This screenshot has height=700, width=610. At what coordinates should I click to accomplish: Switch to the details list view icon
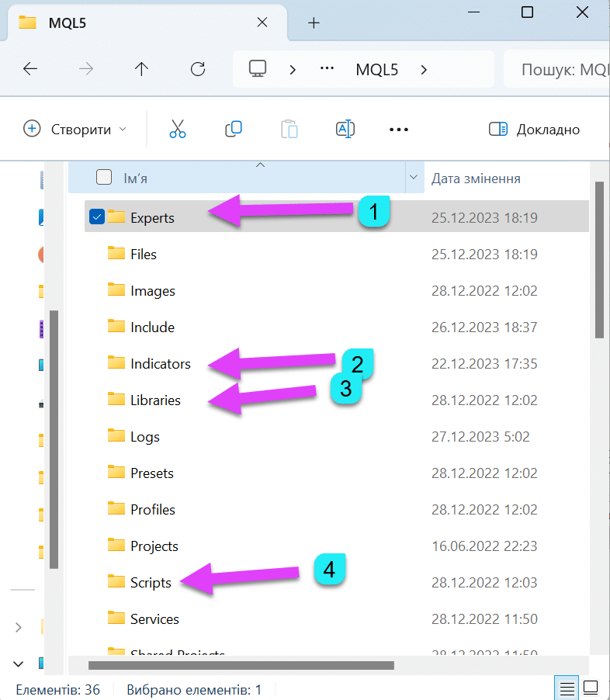click(x=567, y=688)
